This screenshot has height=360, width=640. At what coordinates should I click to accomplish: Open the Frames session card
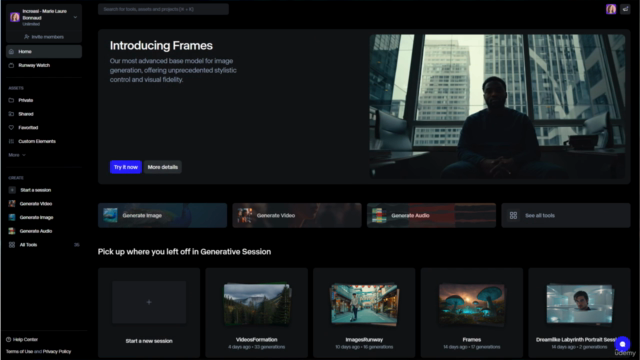471,313
